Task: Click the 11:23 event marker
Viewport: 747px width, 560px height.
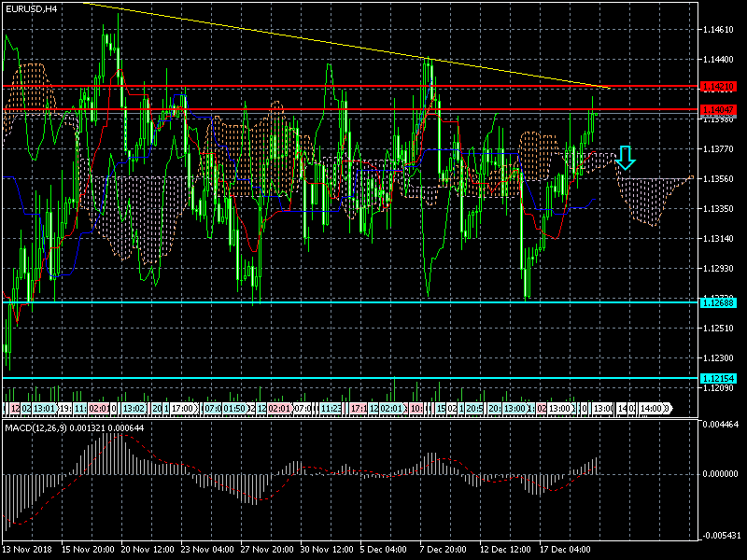Action: pos(329,409)
